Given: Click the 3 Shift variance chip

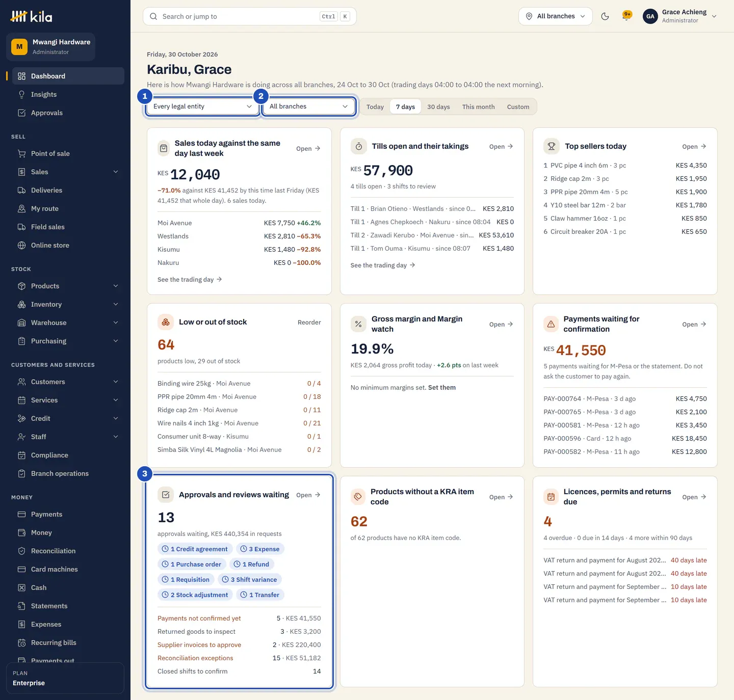Looking at the screenshot, I should (x=250, y=579).
